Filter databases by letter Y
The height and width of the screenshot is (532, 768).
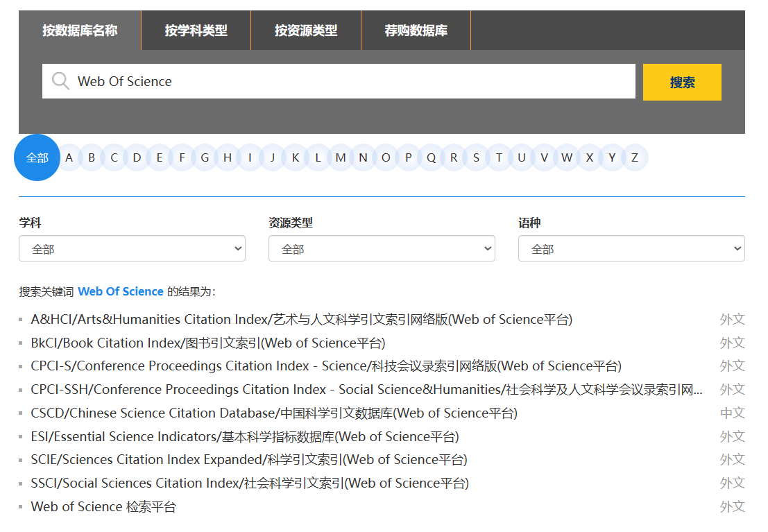612,157
